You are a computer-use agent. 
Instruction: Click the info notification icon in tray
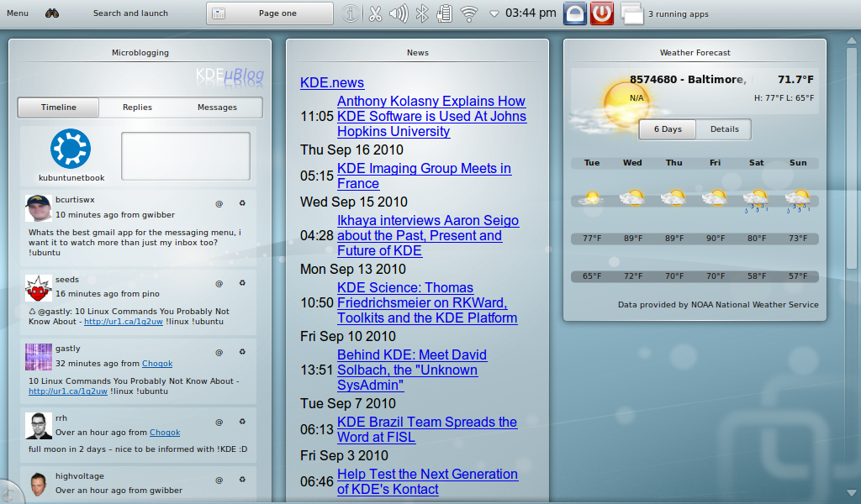point(351,13)
